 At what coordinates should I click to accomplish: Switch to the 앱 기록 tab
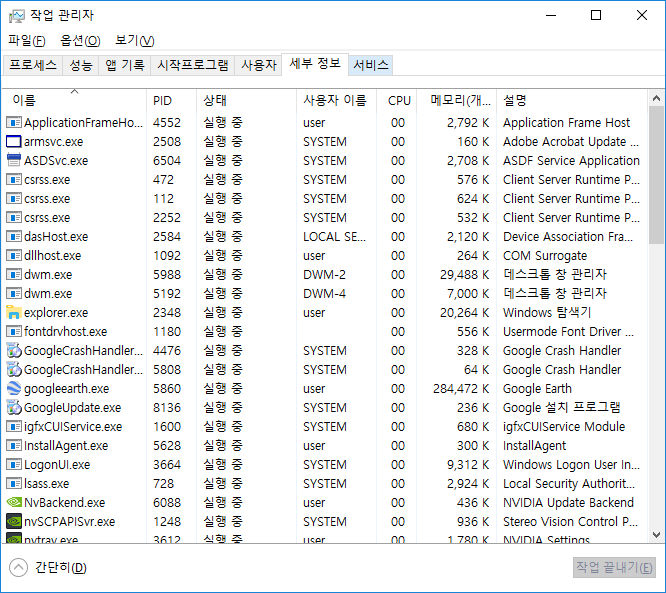click(124, 65)
